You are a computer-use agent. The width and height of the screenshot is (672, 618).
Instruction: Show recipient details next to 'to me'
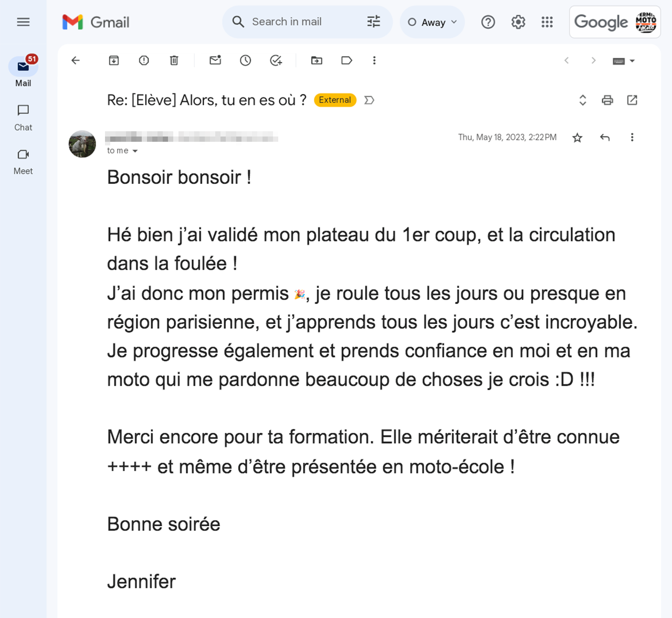click(x=135, y=151)
